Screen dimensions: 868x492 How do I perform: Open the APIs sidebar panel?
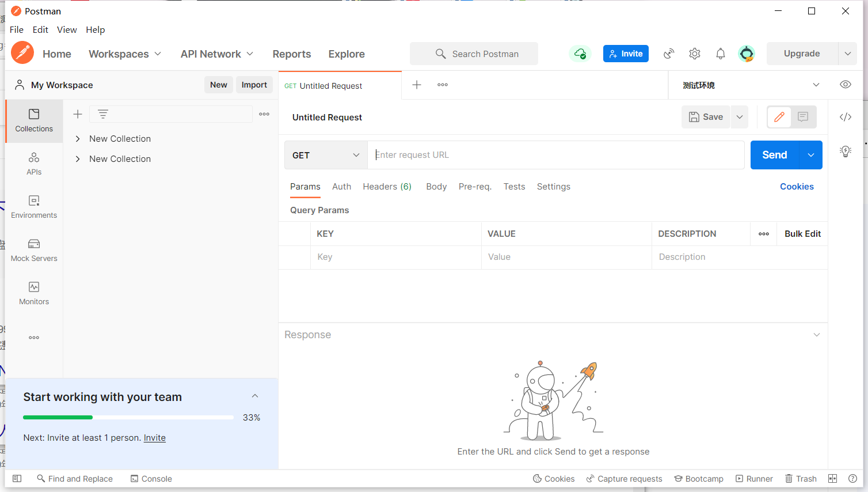pyautogui.click(x=34, y=164)
